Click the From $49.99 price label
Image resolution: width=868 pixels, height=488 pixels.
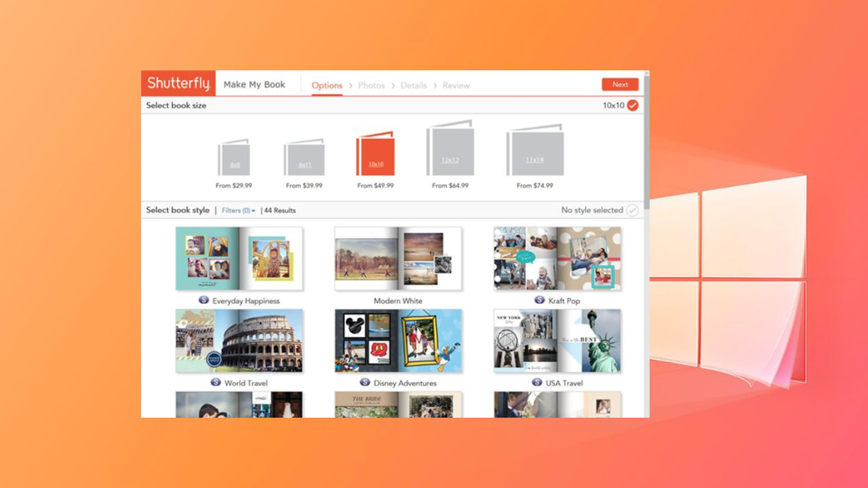(375, 185)
